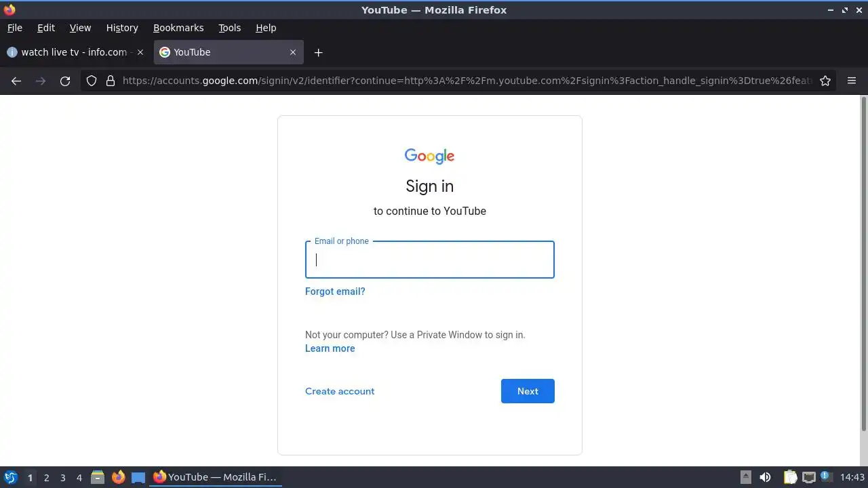Close the 'watch live tv - info.com' tab
The image size is (868, 488).
tap(140, 52)
